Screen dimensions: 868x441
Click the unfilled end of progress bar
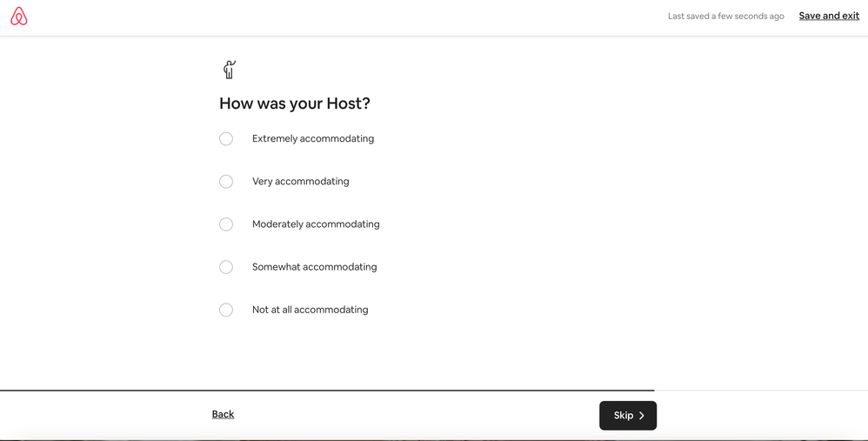[x=761, y=391]
